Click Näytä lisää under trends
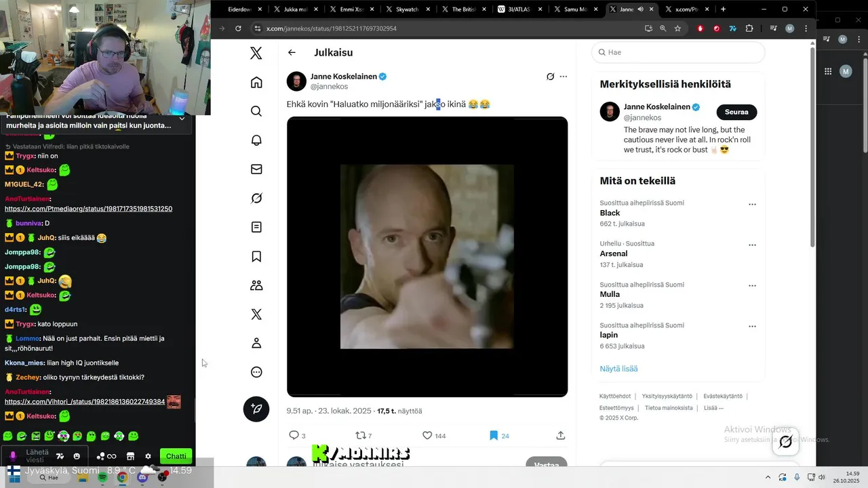Screen dimensions: 868x488 [618, 369]
